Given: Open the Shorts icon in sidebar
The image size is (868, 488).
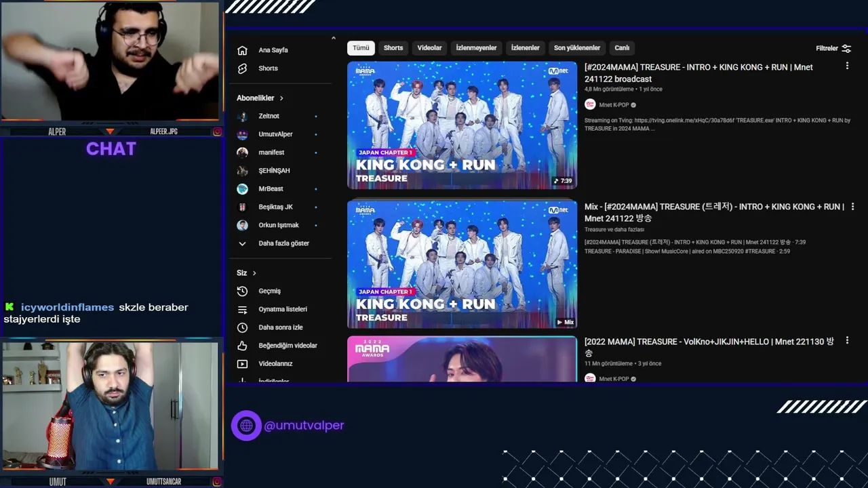Looking at the screenshot, I should click(x=242, y=68).
